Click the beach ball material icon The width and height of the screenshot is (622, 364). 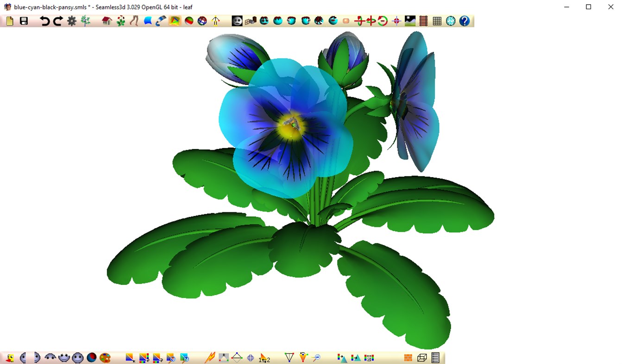(x=189, y=20)
